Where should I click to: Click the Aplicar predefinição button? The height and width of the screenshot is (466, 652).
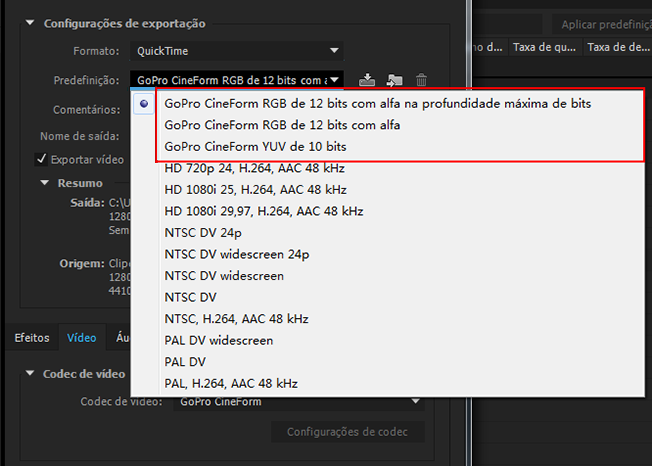point(602,25)
